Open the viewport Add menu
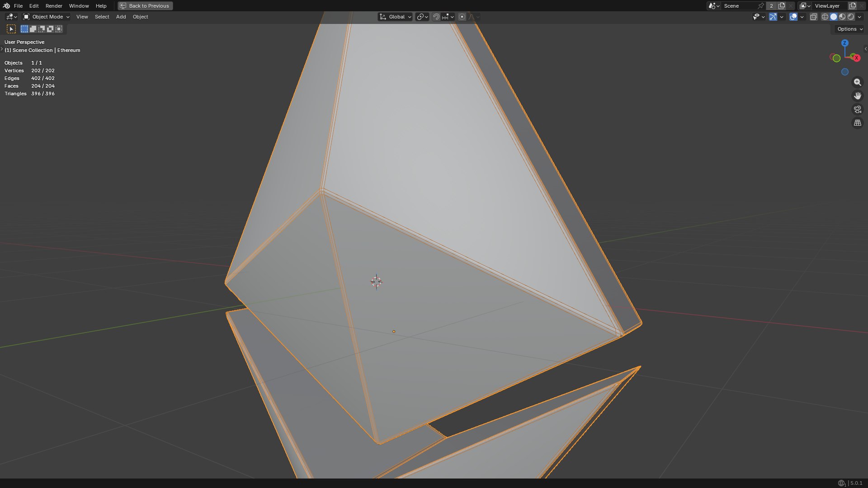 click(121, 17)
